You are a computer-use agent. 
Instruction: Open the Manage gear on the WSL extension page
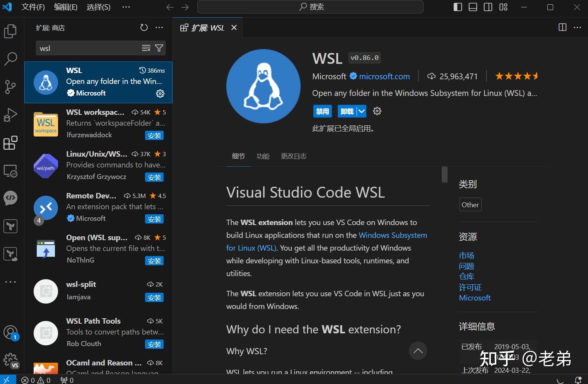[377, 111]
